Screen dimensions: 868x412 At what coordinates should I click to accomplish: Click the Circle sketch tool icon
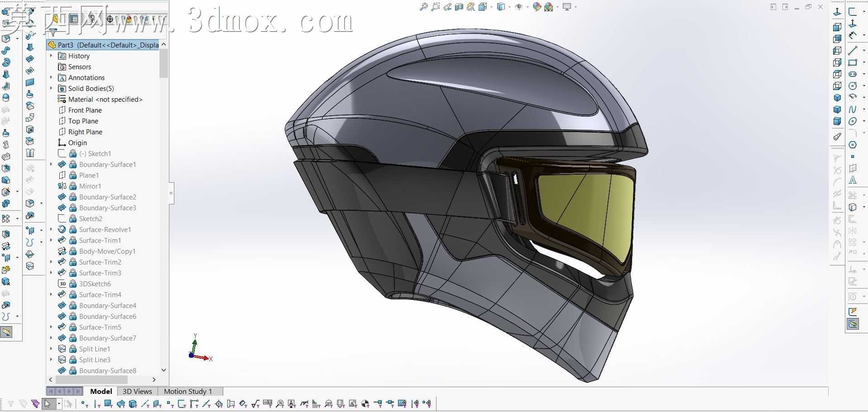pos(853,86)
